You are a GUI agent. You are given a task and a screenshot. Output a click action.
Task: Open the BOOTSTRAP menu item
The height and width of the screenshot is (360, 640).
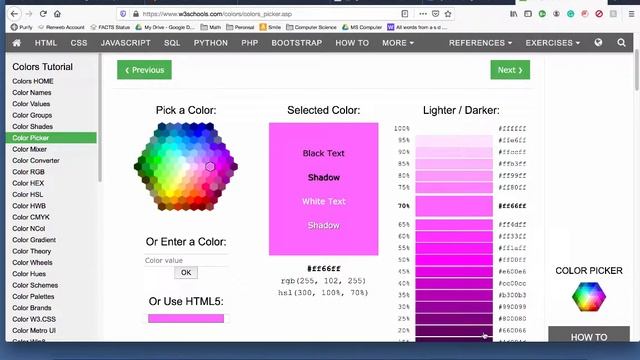click(x=297, y=43)
